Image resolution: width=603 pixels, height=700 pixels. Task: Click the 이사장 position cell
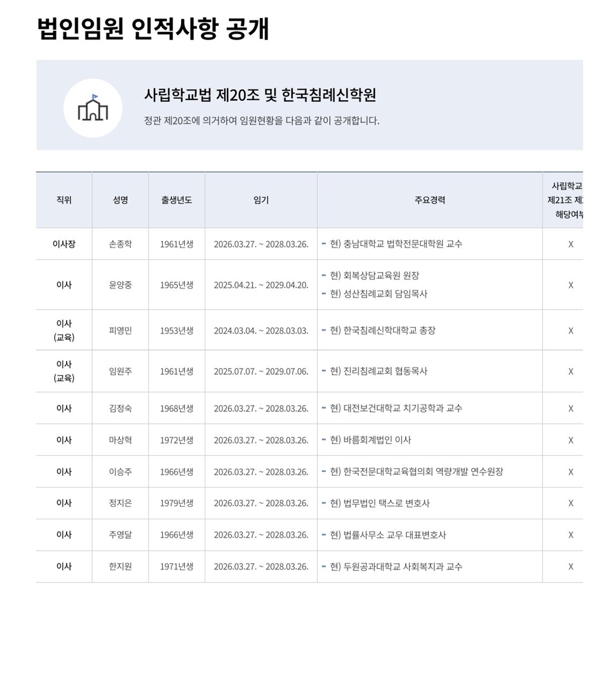click(x=64, y=244)
